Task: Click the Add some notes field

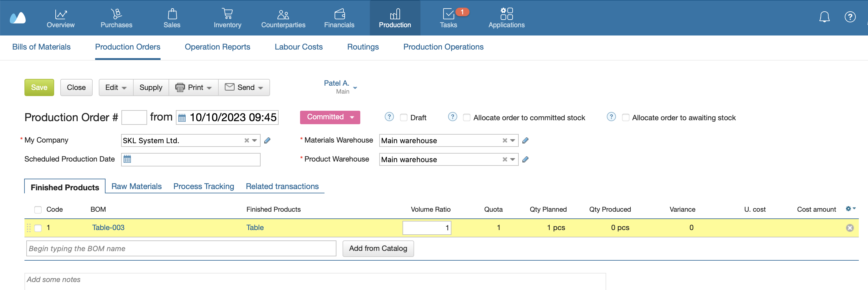Action: 315,281
